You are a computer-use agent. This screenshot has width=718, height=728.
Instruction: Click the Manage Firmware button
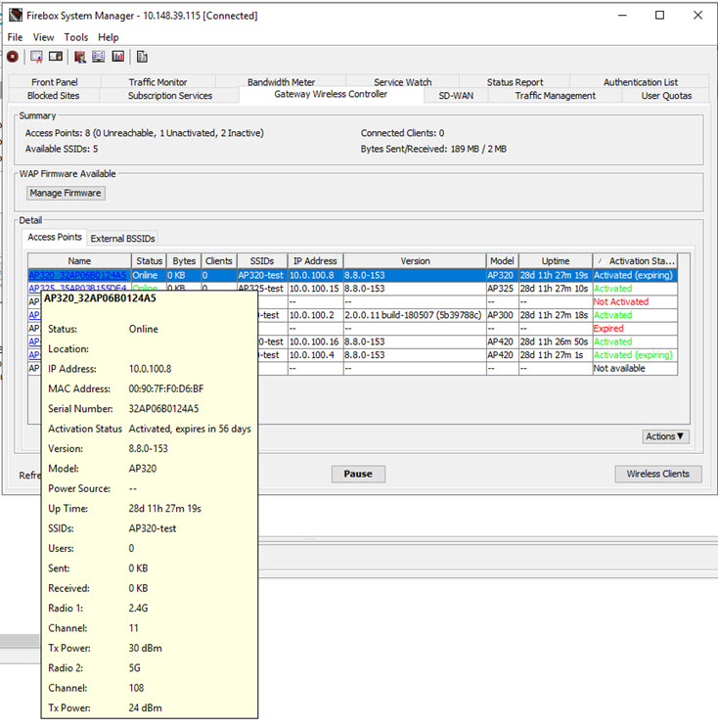tap(66, 193)
